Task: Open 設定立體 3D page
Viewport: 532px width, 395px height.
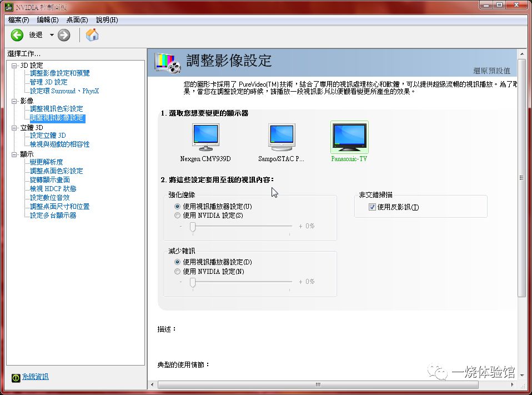Action: coord(48,136)
